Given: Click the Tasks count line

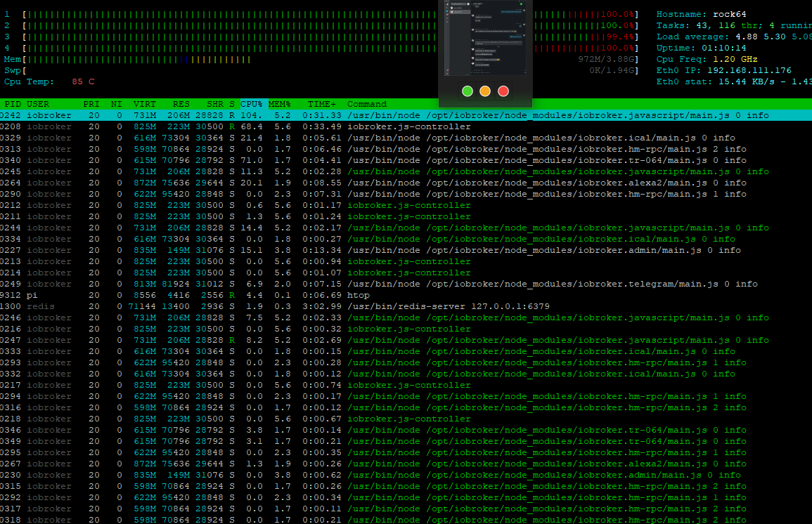Looking at the screenshot, I should pyautogui.click(x=734, y=25).
